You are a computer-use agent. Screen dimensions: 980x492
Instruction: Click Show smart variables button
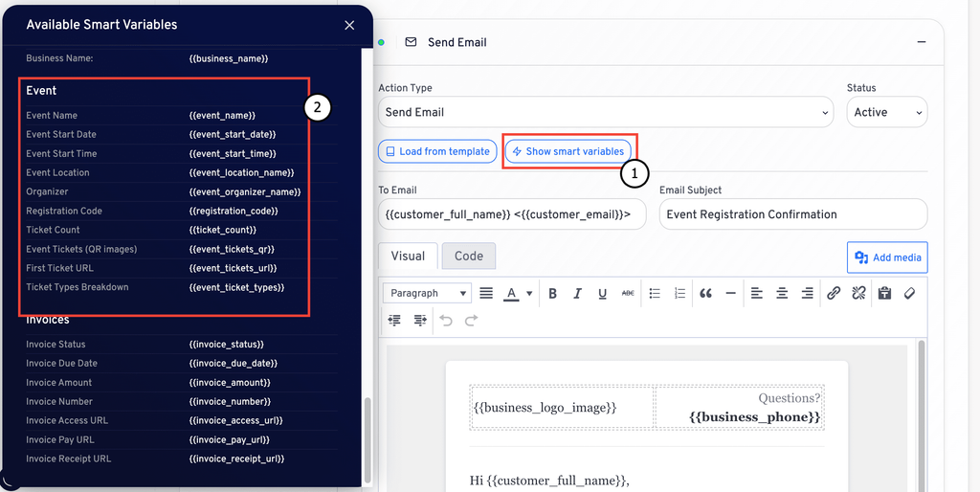click(568, 151)
